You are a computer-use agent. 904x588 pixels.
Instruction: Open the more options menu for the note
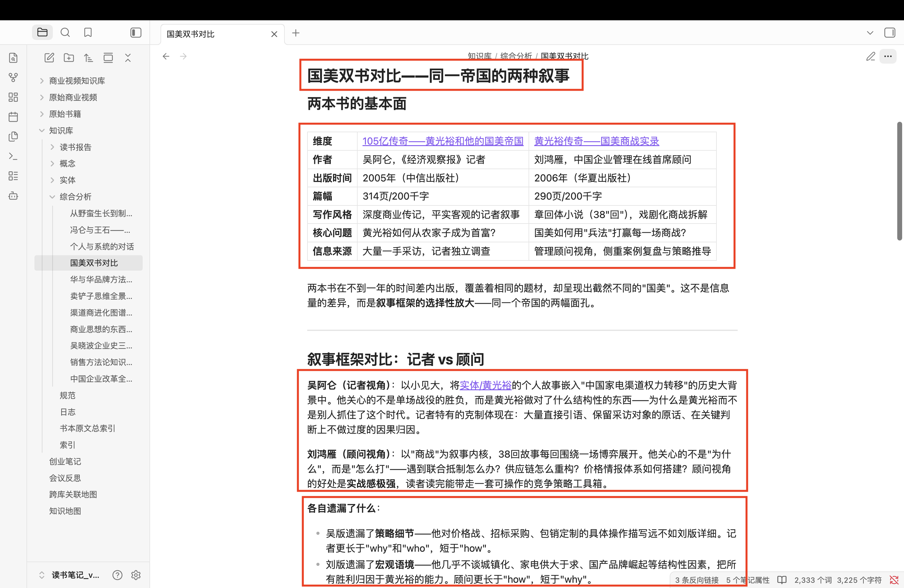point(888,57)
